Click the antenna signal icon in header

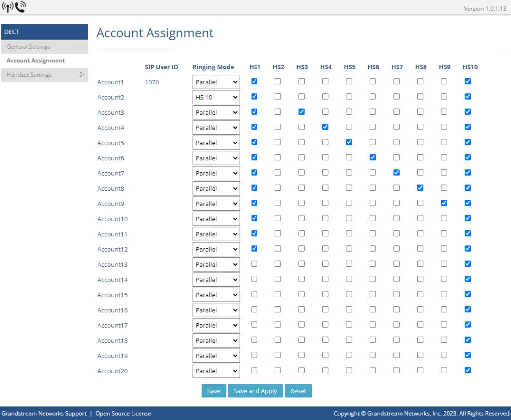coord(8,7)
